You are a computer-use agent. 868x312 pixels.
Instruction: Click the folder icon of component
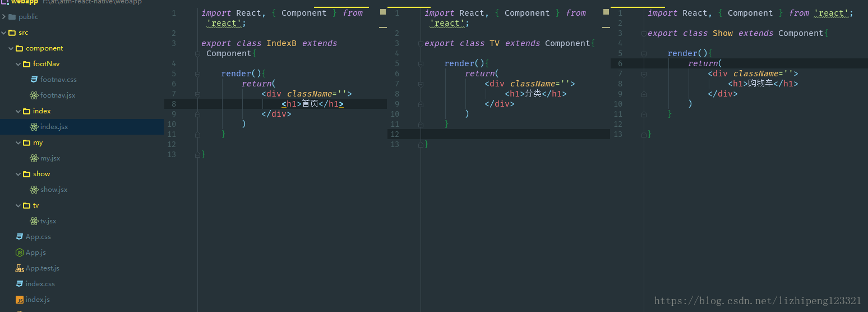(x=20, y=48)
